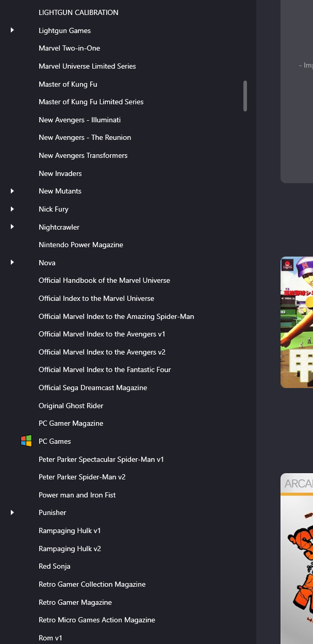Select Peter Parker Spectacular Spider-Man v1
Viewport: 313px width, 644px height.
tap(101, 459)
